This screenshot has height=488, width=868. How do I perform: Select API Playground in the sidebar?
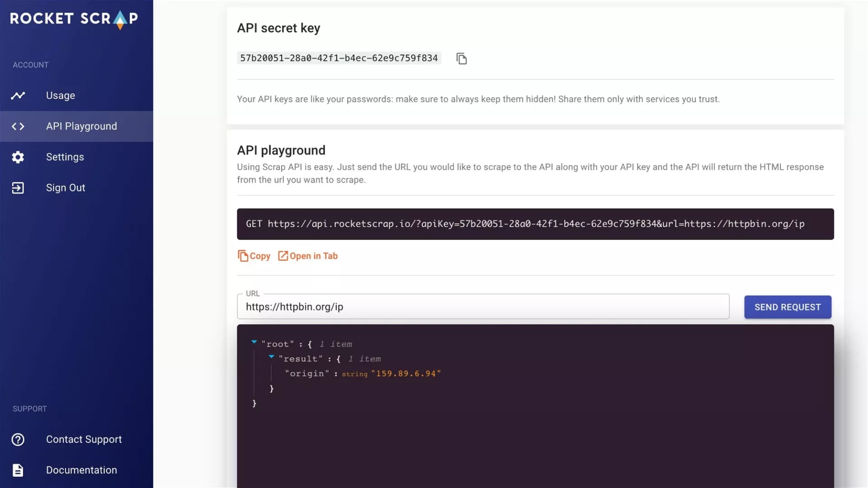point(81,127)
